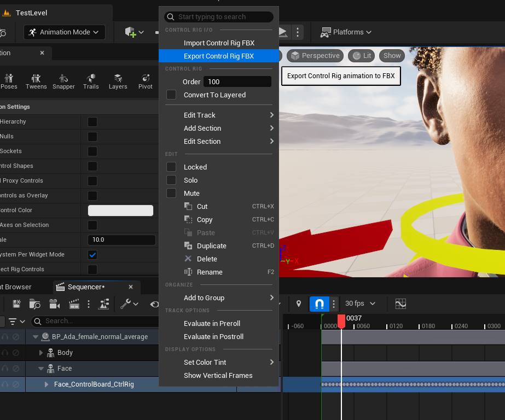Choose Duplicate from the context menu

coord(211,246)
